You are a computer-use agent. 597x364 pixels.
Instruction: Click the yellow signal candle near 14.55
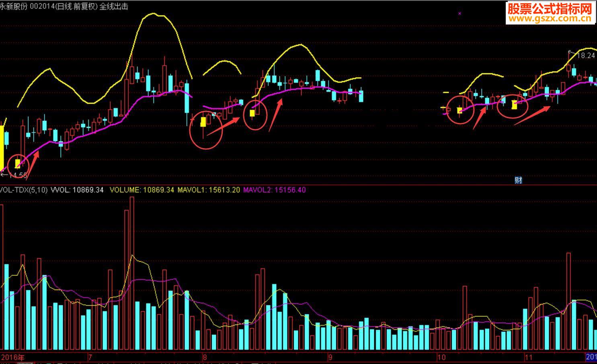[18, 163]
